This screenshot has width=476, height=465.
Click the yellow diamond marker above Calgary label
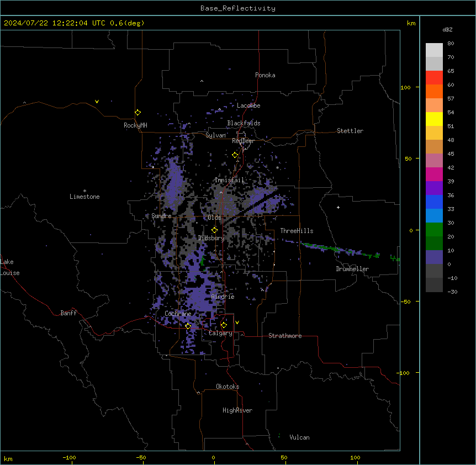(x=224, y=325)
